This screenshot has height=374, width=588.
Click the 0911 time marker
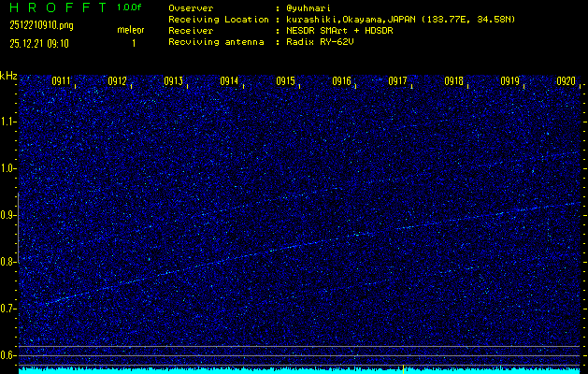61,82
